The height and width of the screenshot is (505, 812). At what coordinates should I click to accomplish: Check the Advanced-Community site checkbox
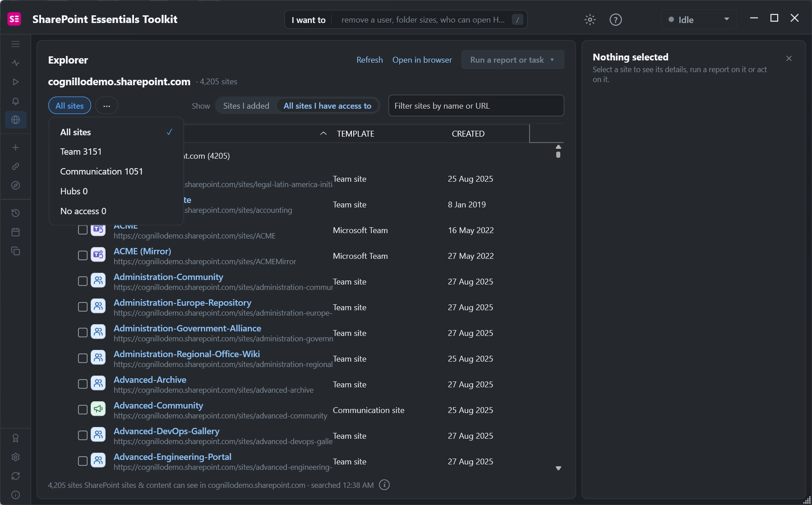click(x=83, y=410)
